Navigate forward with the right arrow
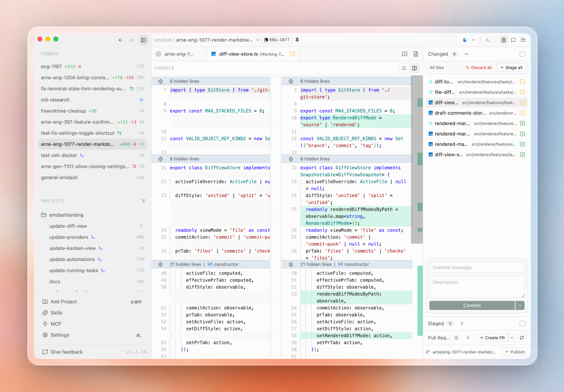 [131, 40]
